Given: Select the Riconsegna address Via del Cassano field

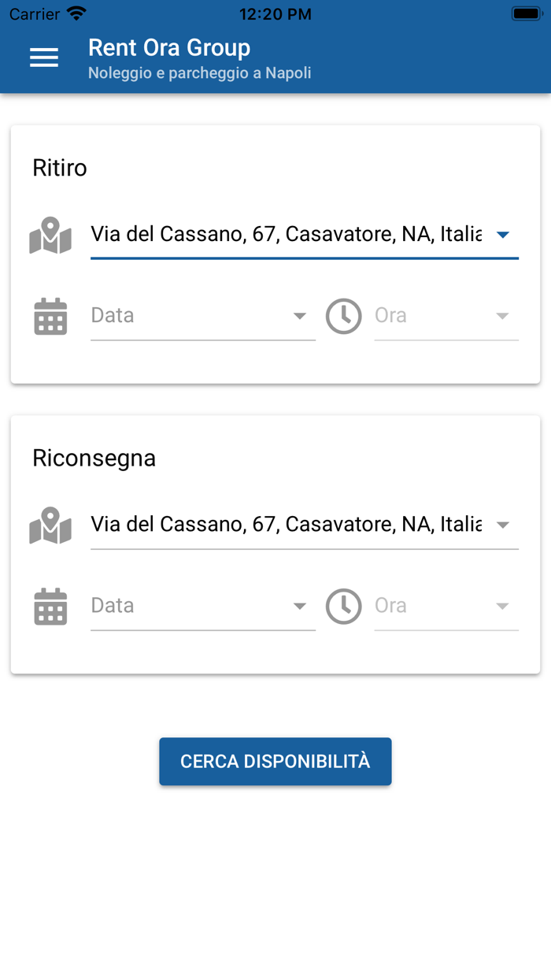Looking at the screenshot, I should [x=286, y=524].
